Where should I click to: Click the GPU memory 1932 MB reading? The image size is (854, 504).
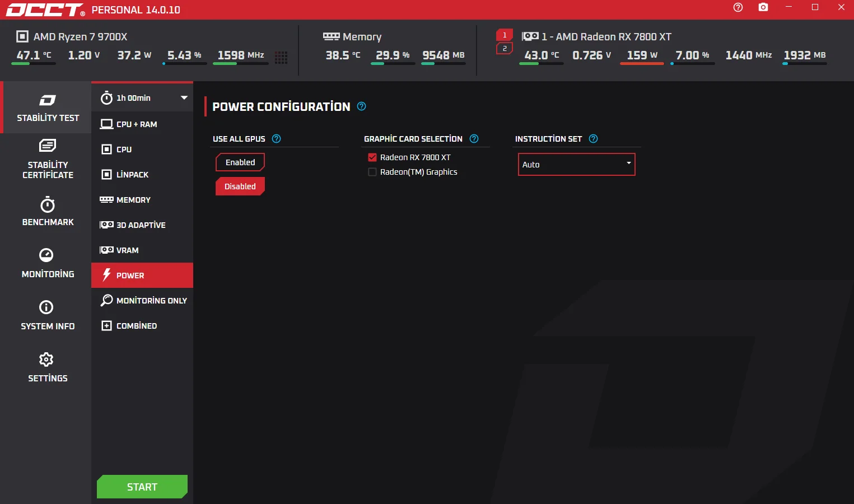[x=805, y=55]
